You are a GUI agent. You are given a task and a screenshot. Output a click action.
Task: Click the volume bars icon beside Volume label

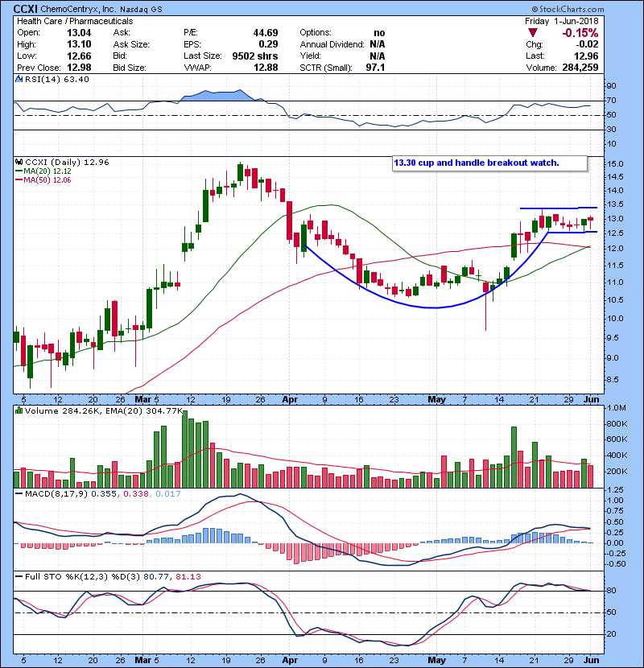pyautogui.click(x=19, y=410)
